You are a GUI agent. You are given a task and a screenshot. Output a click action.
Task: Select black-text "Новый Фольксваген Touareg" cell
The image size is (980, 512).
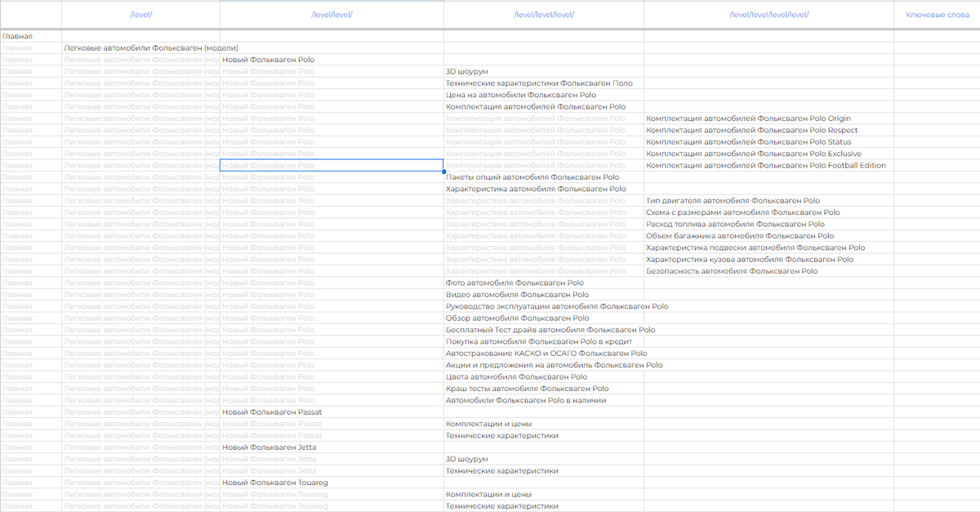(332, 483)
